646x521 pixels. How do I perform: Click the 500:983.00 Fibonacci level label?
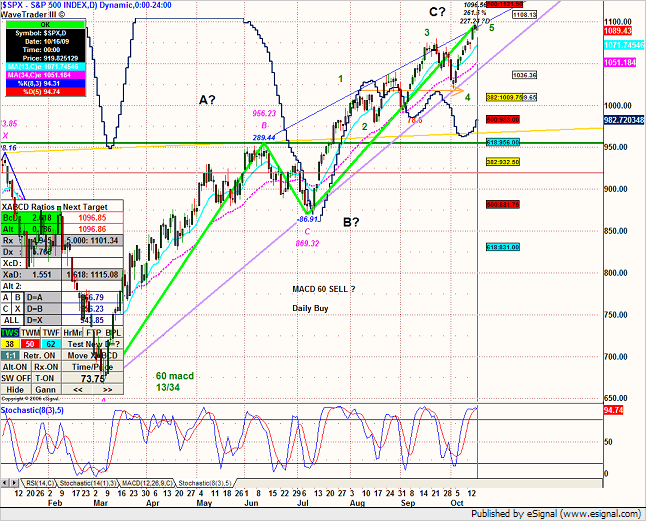(x=503, y=119)
